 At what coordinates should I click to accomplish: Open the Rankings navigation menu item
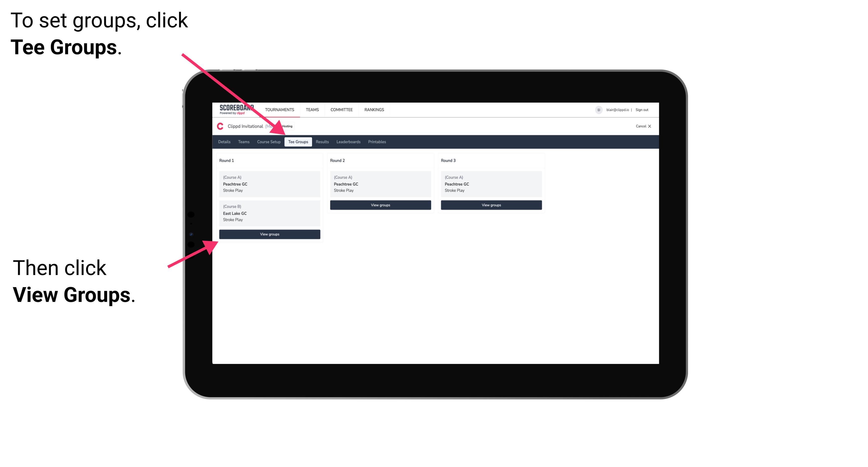click(374, 110)
